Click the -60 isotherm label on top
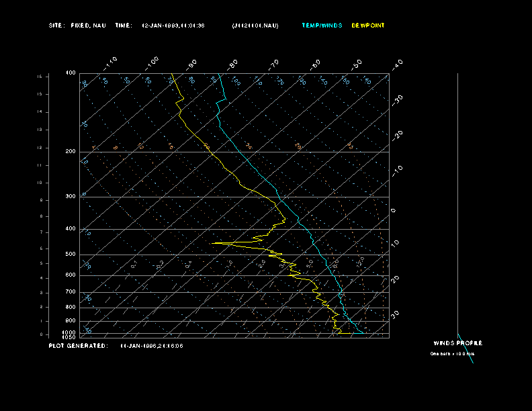Image resolution: width=532 pixels, height=411 pixels. tap(315, 64)
